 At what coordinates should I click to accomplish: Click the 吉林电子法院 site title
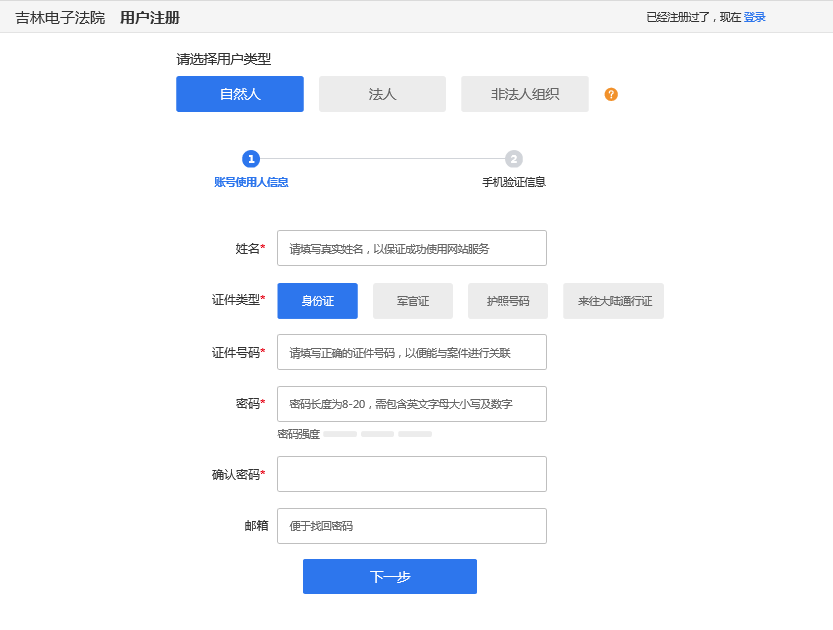coord(60,18)
